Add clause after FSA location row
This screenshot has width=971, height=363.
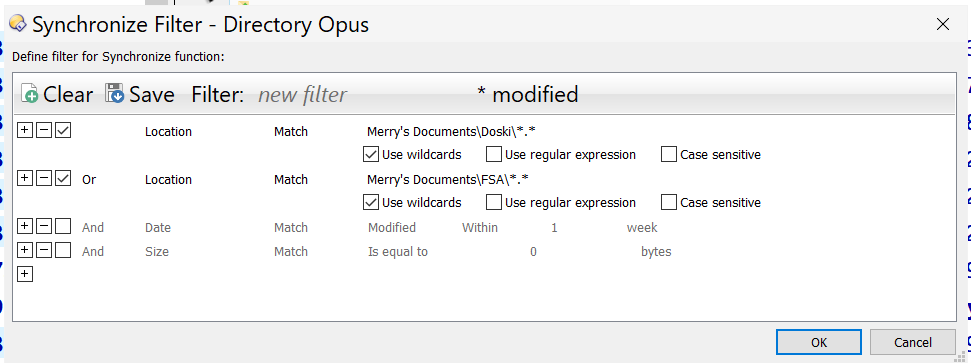click(24, 178)
